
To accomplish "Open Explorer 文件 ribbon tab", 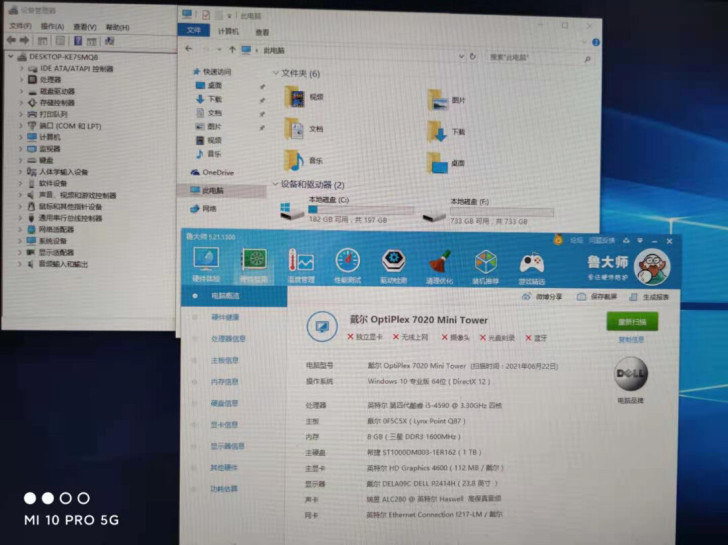I will point(194,30).
